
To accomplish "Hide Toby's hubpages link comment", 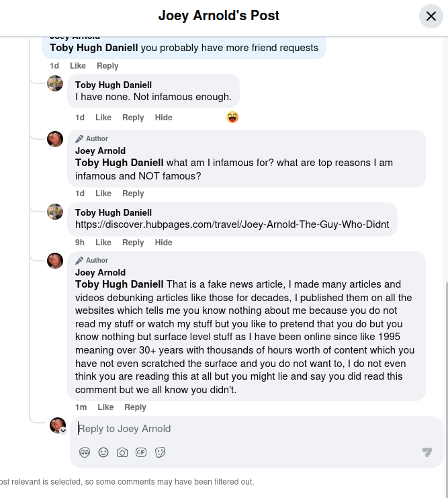I will pyautogui.click(x=163, y=243).
